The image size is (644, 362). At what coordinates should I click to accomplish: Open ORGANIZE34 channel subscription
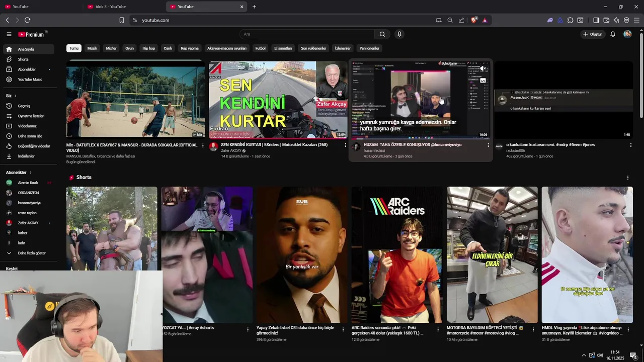pos(28,193)
